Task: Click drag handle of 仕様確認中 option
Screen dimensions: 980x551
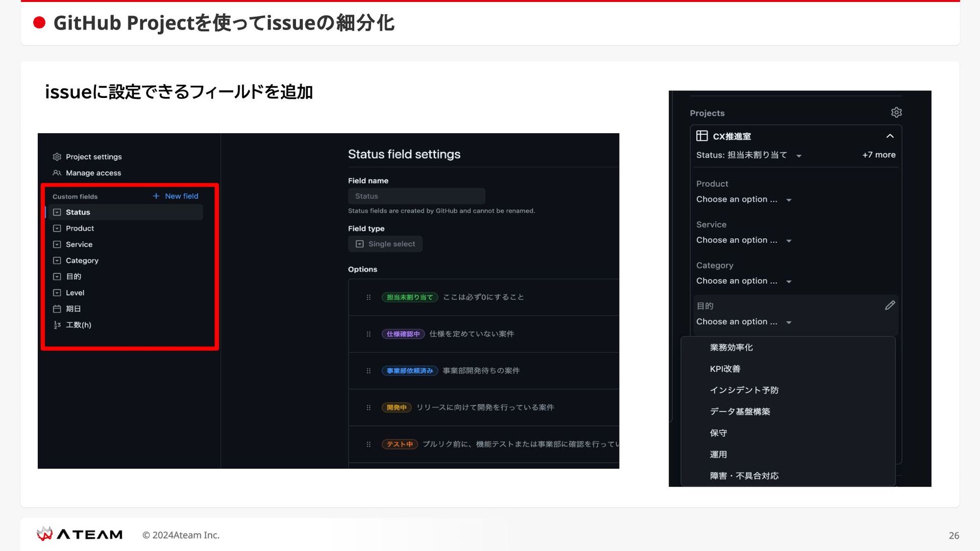Action: (x=369, y=334)
